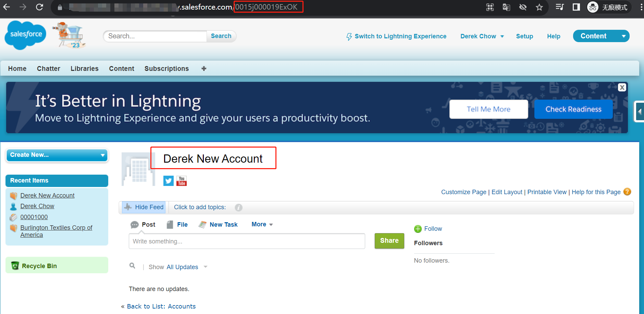Image resolution: width=644 pixels, height=314 pixels.
Task: Click in the Search input field
Action: pos(155,36)
